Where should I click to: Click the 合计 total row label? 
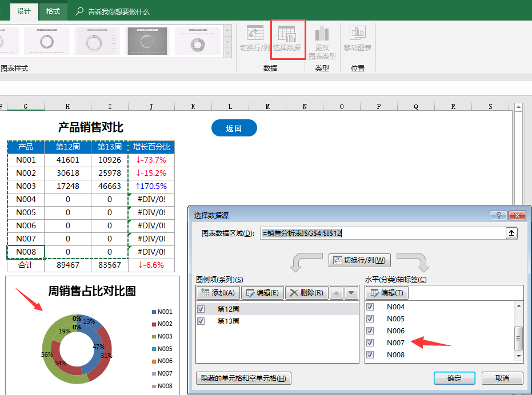coord(26,265)
